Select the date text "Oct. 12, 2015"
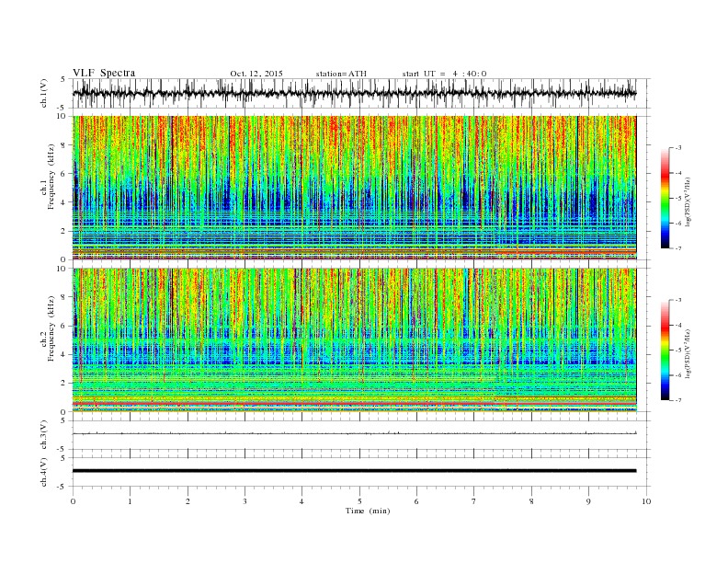This screenshot has width=728, height=563. pyautogui.click(x=256, y=74)
